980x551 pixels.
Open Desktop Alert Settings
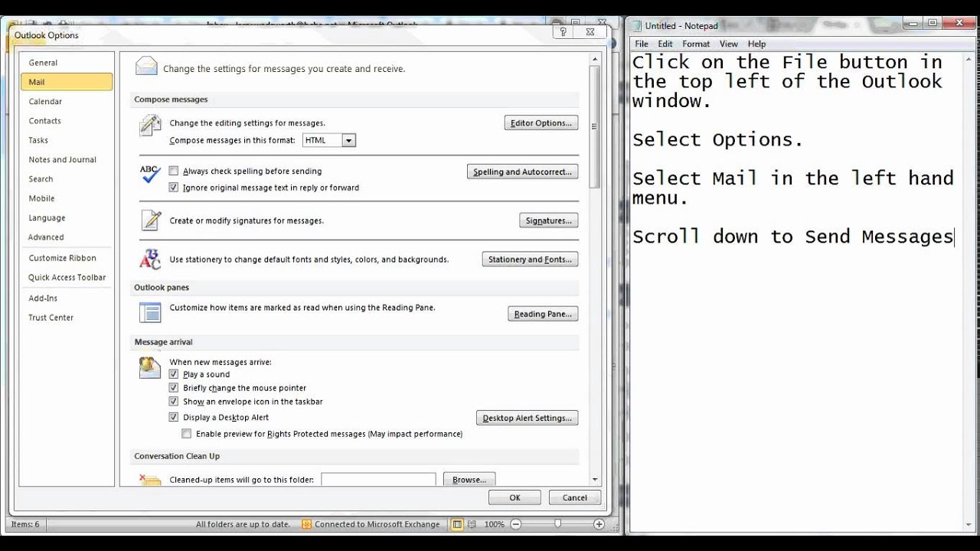527,418
